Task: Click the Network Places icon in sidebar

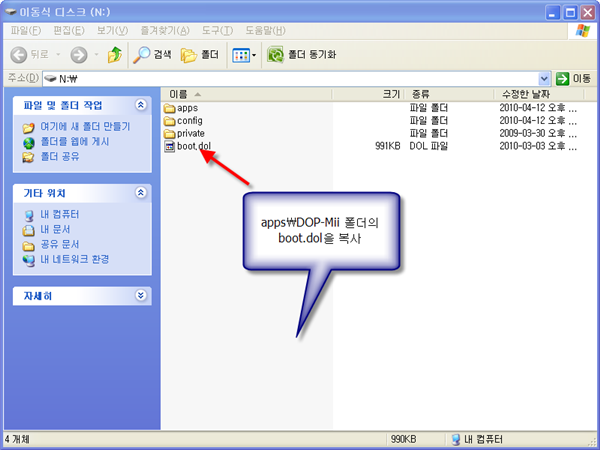Action: coord(28,260)
